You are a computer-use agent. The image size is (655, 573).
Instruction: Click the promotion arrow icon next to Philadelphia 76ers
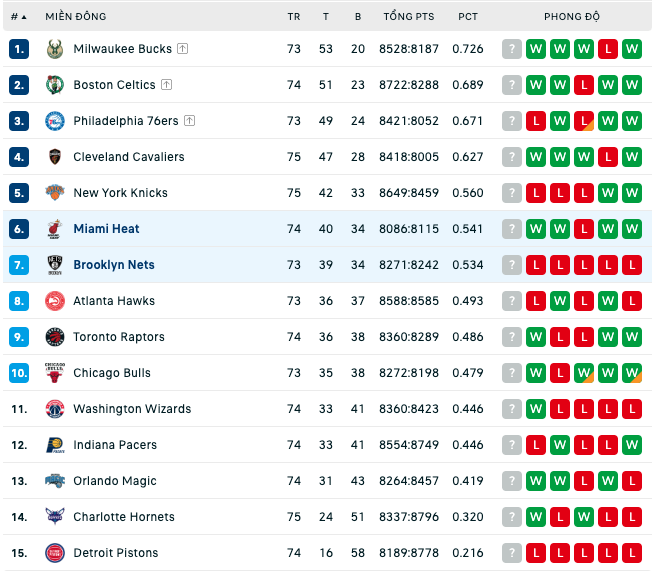pyautogui.click(x=190, y=121)
